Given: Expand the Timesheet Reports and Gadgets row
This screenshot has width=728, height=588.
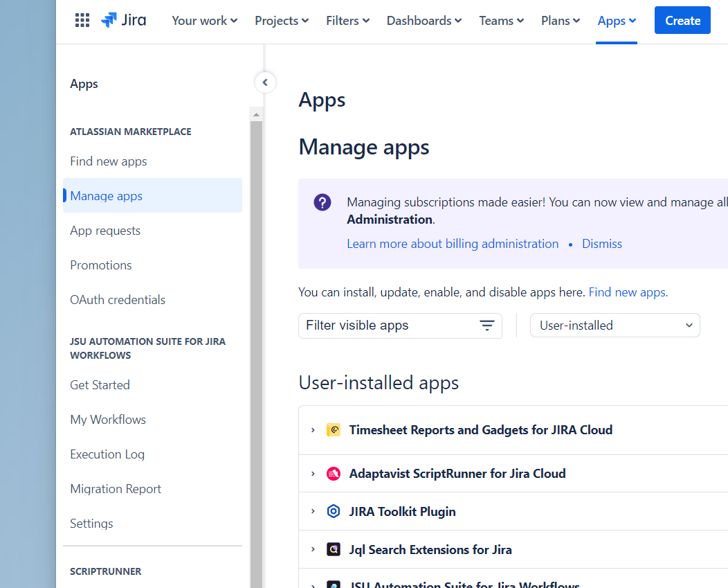Looking at the screenshot, I should point(313,430).
